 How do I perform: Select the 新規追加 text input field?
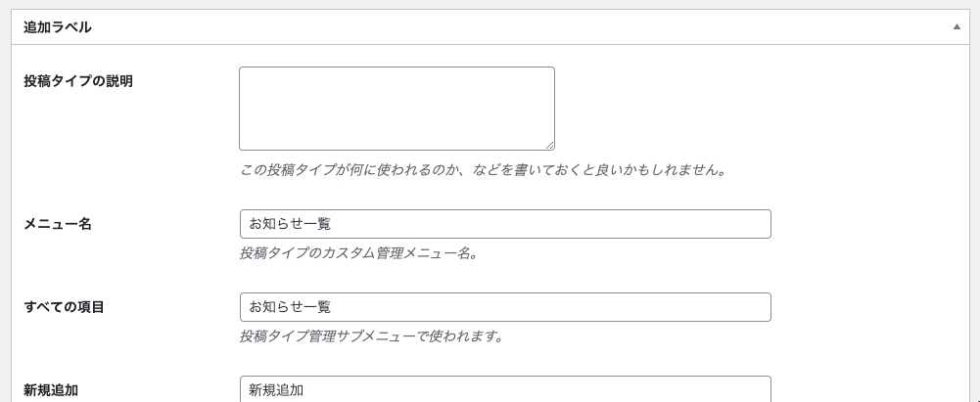505,389
